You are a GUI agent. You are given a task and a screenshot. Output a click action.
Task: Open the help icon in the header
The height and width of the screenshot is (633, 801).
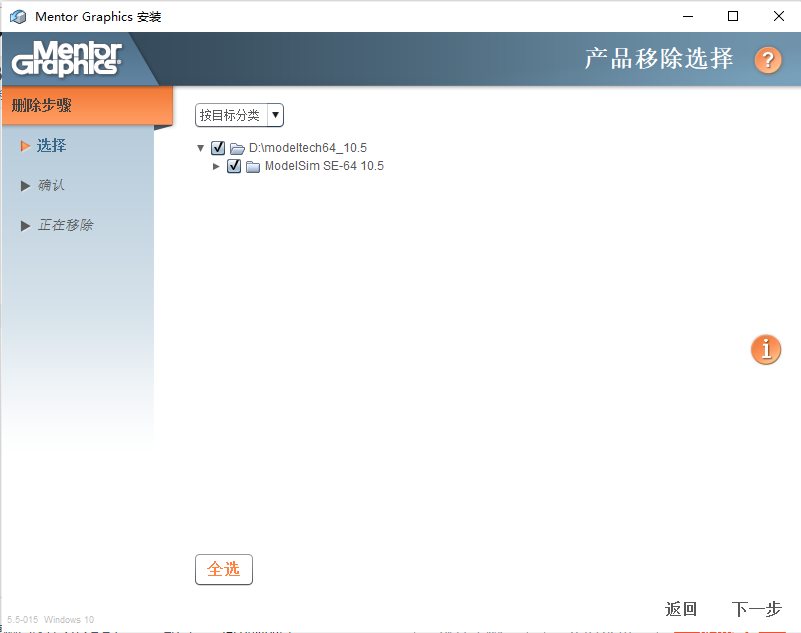(x=766, y=60)
